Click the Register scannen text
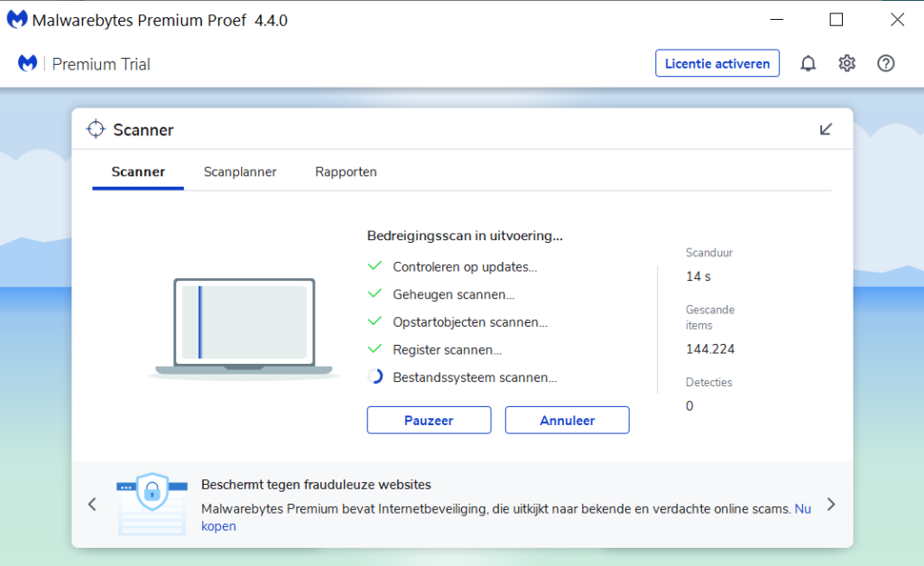This screenshot has height=566, width=924. [x=448, y=349]
